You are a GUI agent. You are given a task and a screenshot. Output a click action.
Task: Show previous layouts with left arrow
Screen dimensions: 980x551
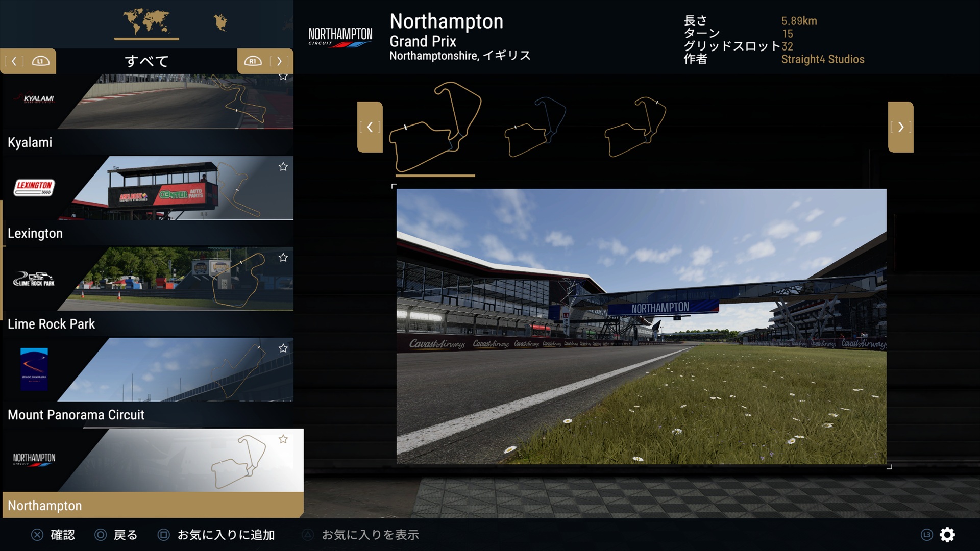370,127
